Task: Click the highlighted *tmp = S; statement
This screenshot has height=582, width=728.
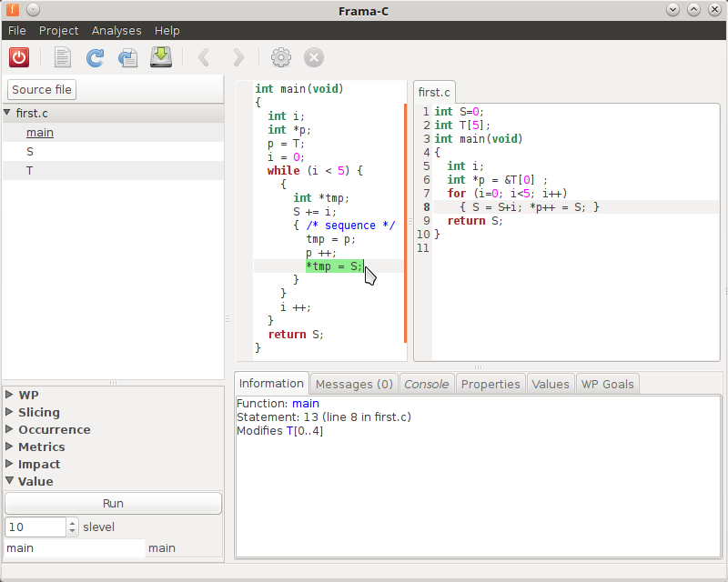Action: (334, 266)
